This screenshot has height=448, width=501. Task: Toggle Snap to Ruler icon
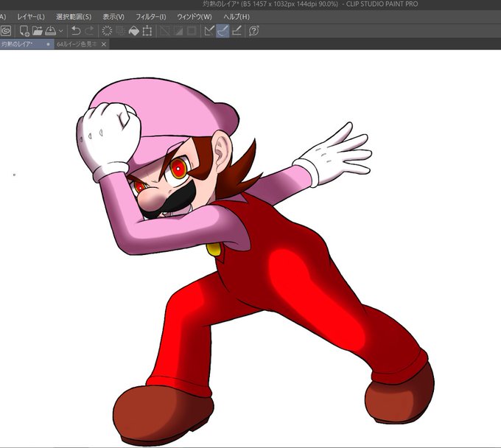[x=209, y=31]
